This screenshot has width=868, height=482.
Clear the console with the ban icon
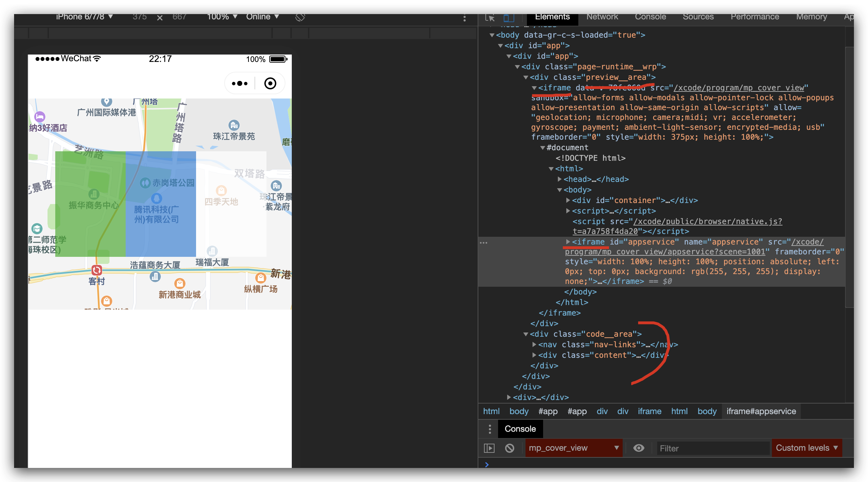pos(509,448)
